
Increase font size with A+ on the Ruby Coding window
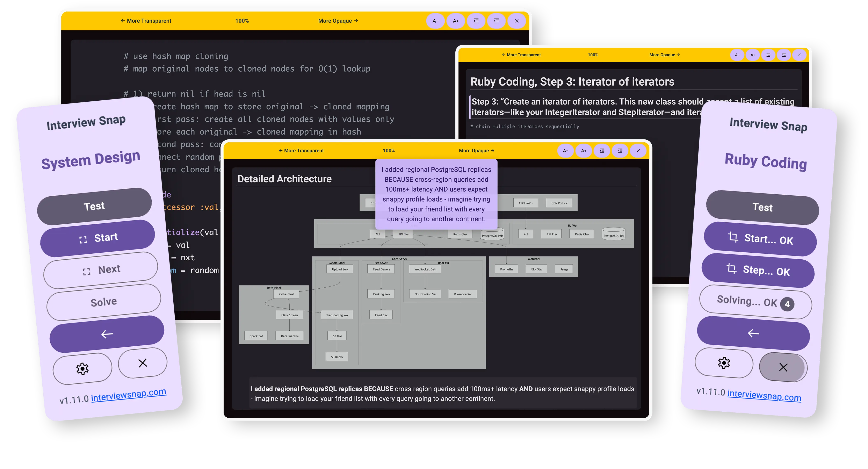coord(752,55)
